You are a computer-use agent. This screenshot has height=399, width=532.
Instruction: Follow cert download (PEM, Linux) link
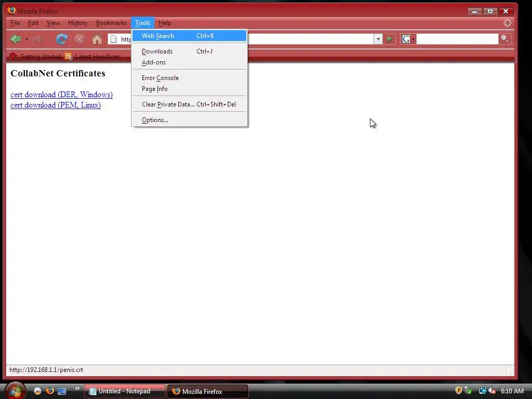tap(56, 105)
